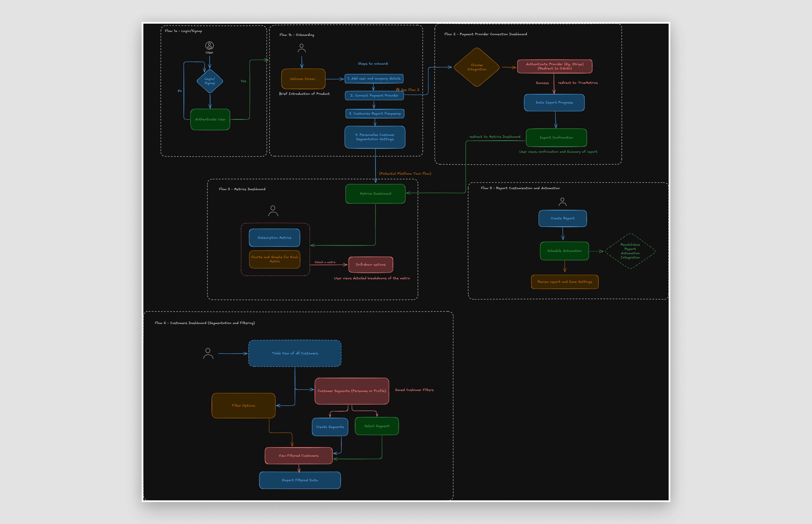Click the Flow 2 Payment Provider title label

(486, 34)
